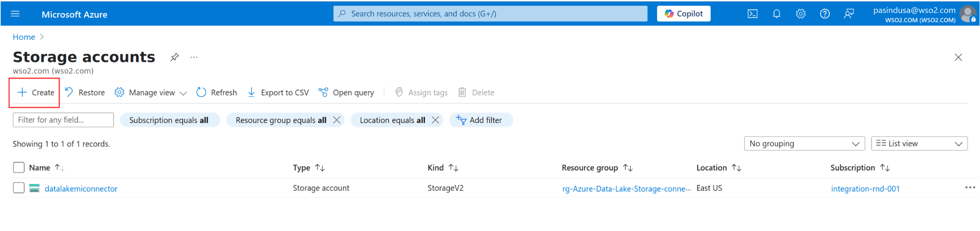Select the datalakemiconnector row checkbox
The image size is (980, 231).
pos(19,188)
